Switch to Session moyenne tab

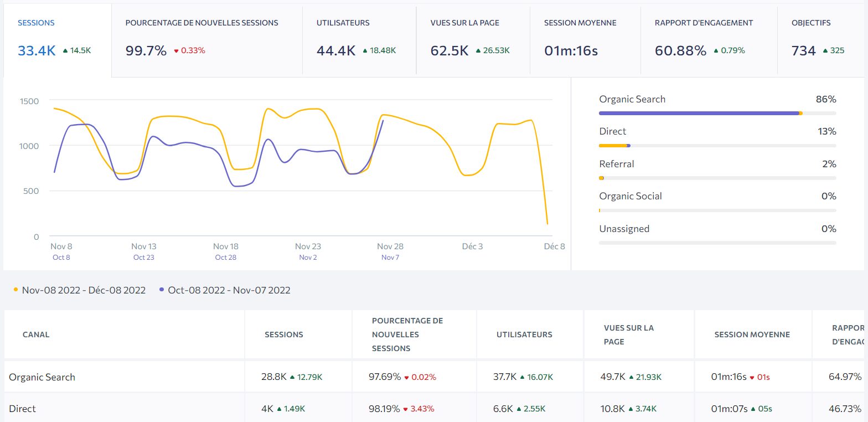click(585, 40)
